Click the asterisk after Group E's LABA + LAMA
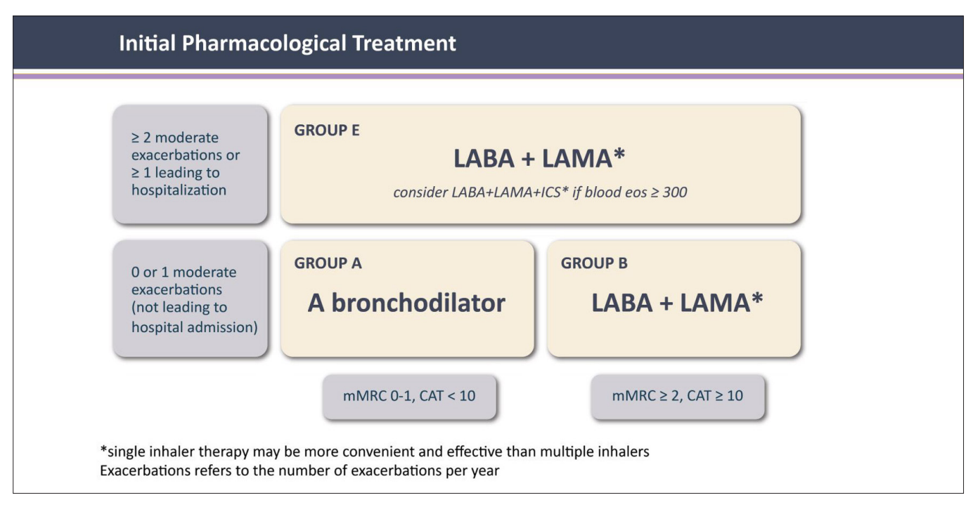 pos(619,156)
